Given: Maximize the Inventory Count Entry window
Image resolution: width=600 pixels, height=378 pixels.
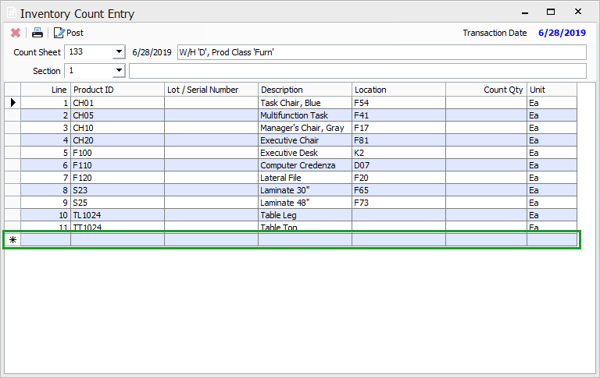Looking at the screenshot, I should (x=551, y=12).
